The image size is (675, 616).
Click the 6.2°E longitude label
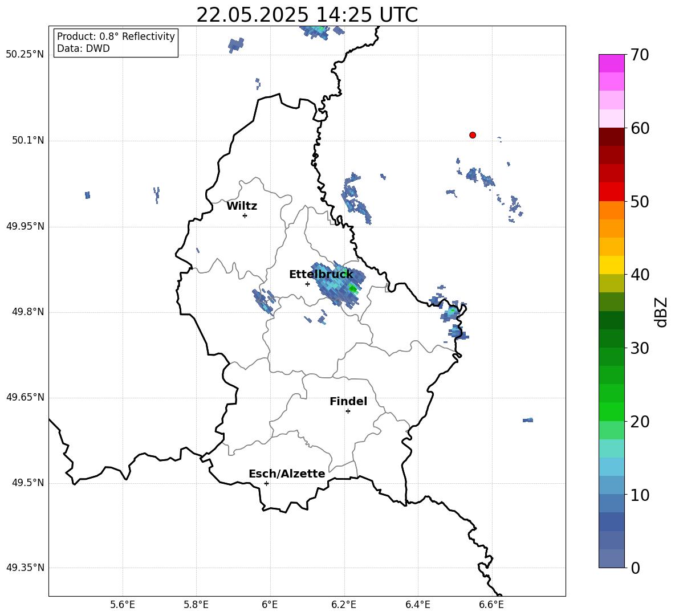(x=344, y=605)
